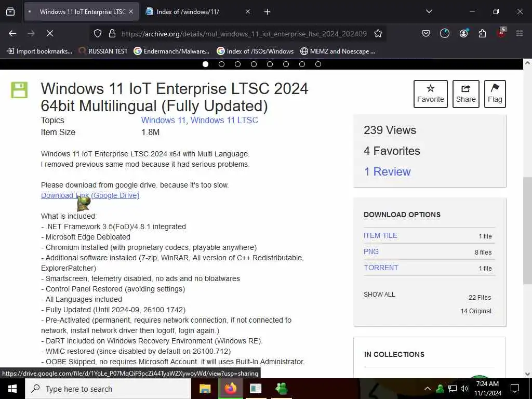This screenshot has width=532, height=399.
Task: Select the first carousel dot
Action: [x=205, y=64]
